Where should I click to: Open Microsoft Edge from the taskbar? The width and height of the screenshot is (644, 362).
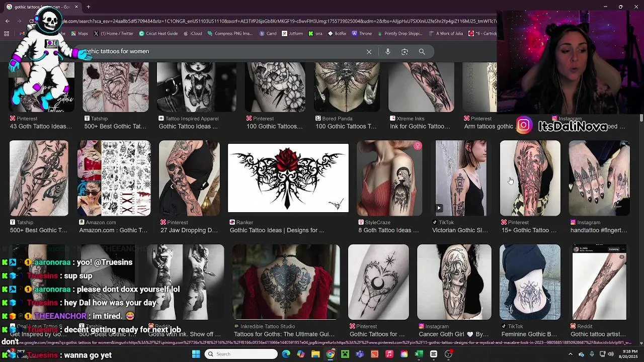(x=286, y=354)
